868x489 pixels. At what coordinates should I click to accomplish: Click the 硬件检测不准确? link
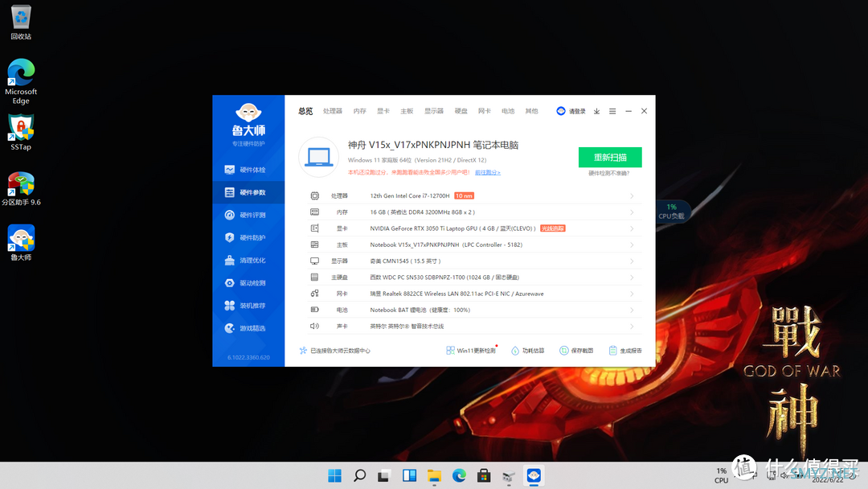click(609, 174)
